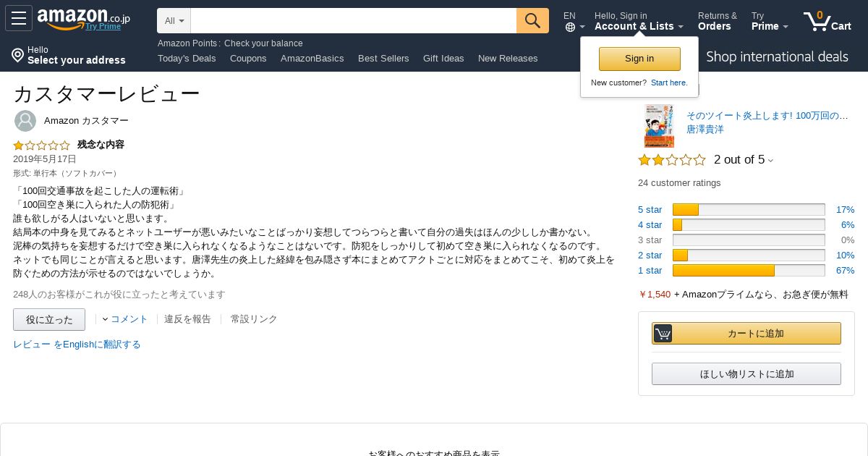This screenshot has width=868, height=456.
Task: Click the search magnifier button
Action: click(x=532, y=20)
